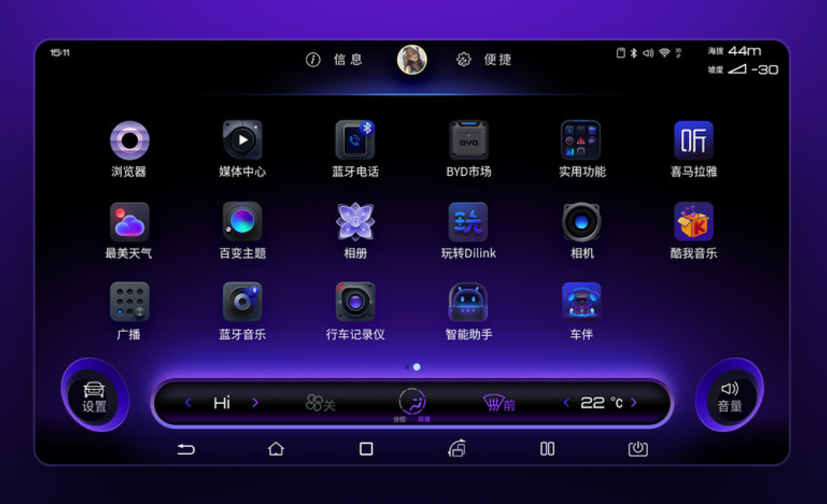
Task: Toggle front windshield defrost 前
Action: (x=499, y=403)
